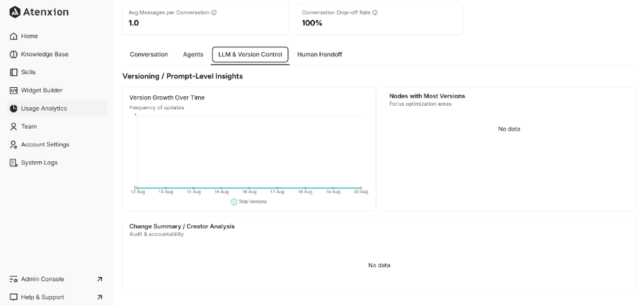Click the 1.0 average messages value

tap(133, 23)
